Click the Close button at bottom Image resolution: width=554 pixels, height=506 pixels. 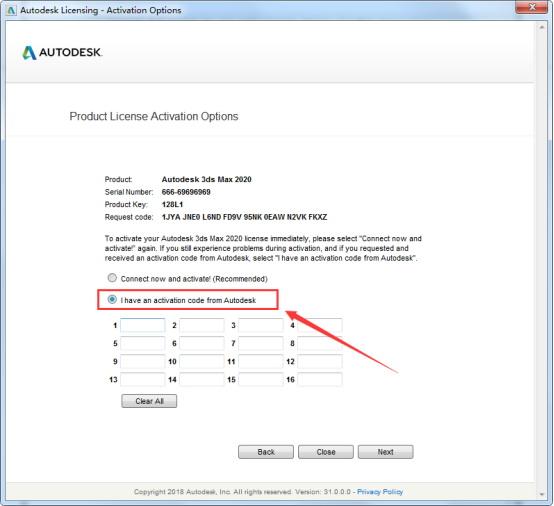326,452
